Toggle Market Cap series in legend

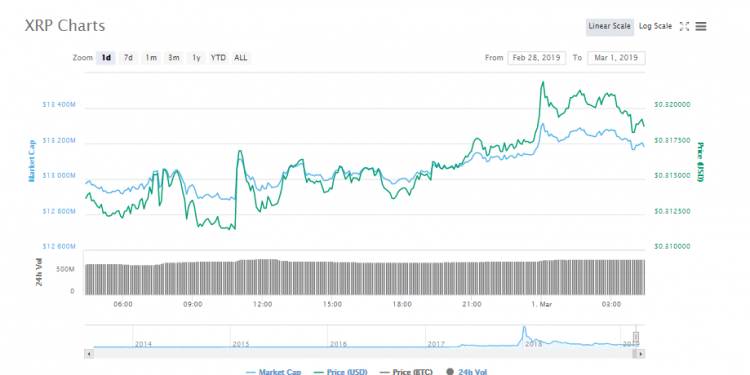tap(274, 372)
